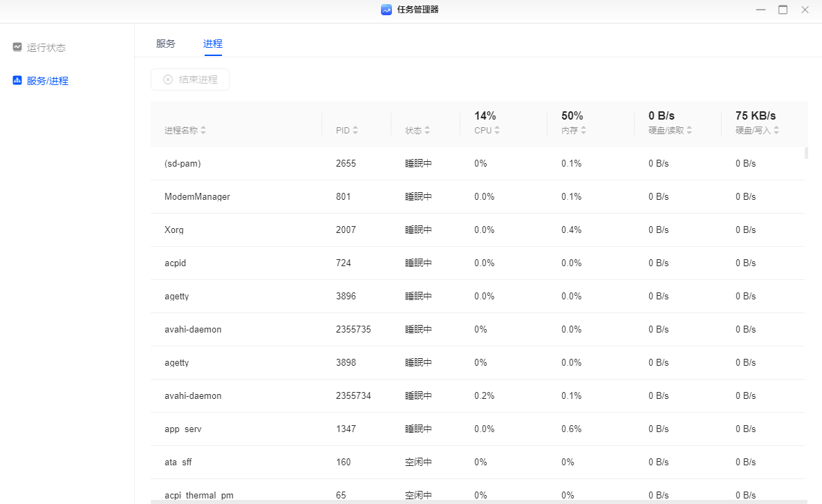Select avahi-daemon with PID 2355735
The image size is (822, 504).
pos(193,329)
